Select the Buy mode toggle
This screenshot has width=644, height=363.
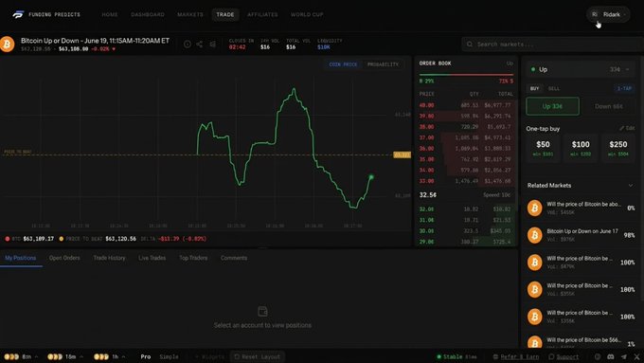[534, 88]
